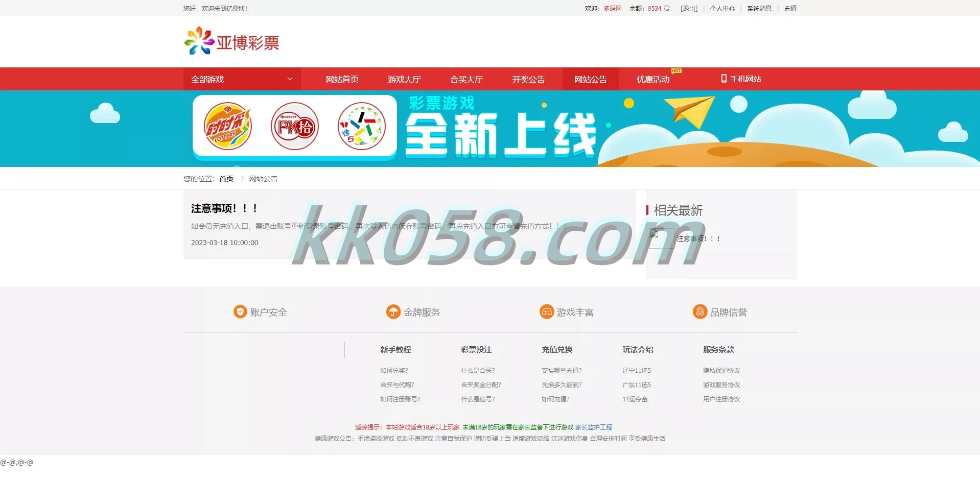Click the HOT badge on 优惠活动

point(676,71)
